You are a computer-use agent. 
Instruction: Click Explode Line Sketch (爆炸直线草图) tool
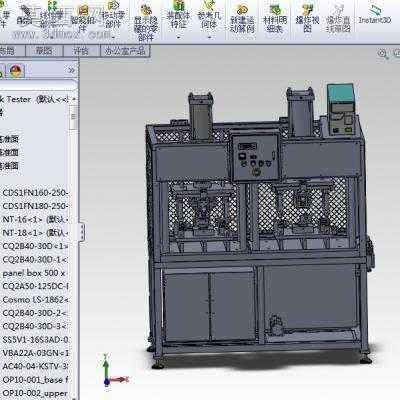(339, 18)
